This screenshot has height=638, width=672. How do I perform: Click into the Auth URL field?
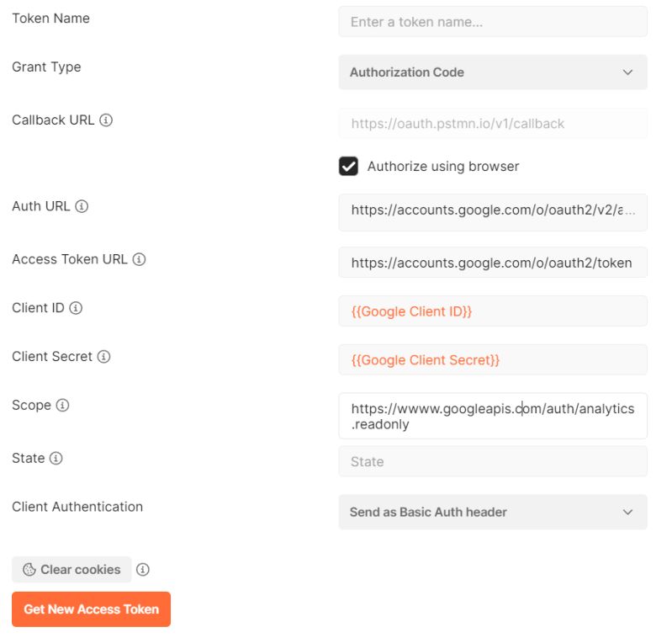tap(493, 213)
